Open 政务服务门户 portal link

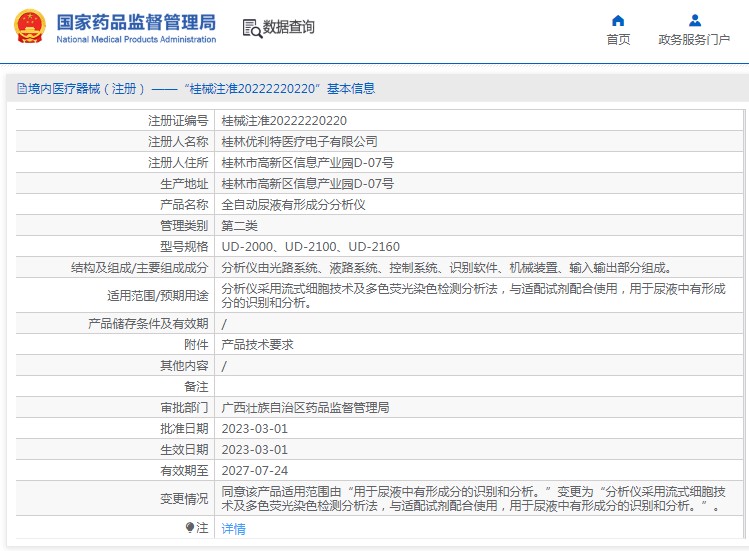click(x=694, y=39)
